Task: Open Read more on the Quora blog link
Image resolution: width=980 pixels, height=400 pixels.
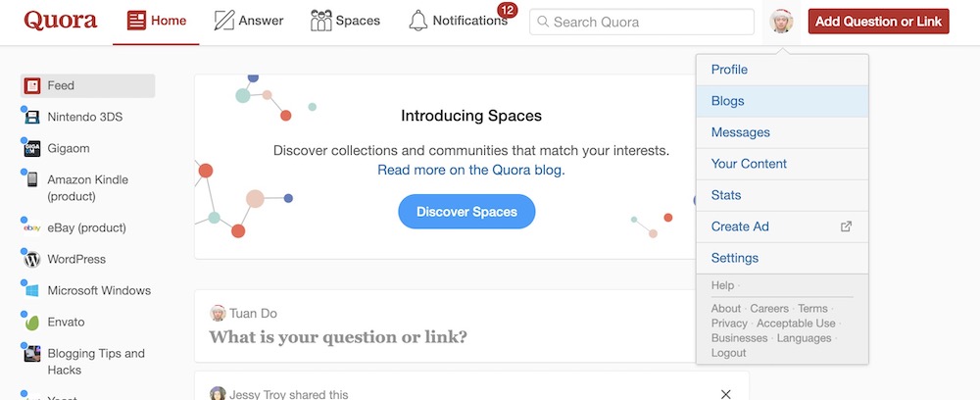Action: click(470, 170)
